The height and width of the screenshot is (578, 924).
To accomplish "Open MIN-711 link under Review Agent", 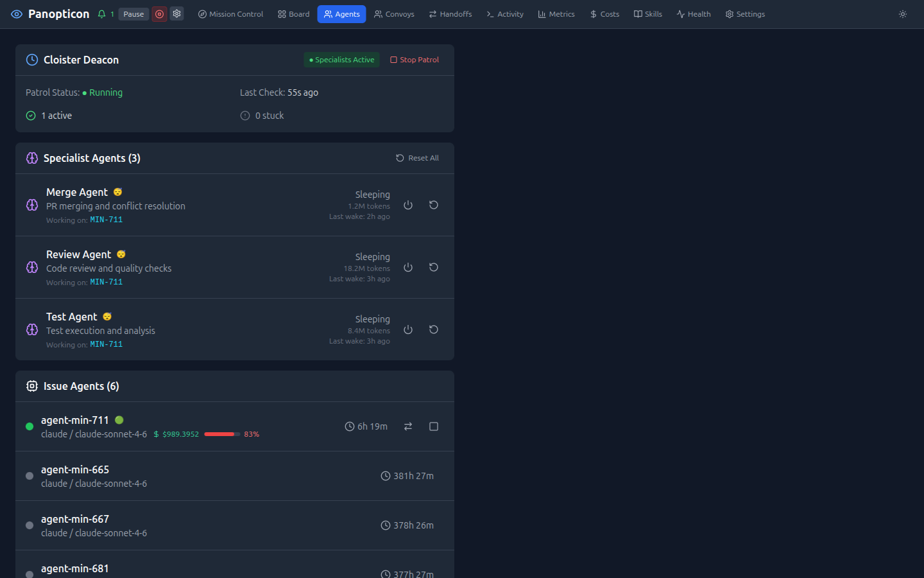I will pos(107,282).
